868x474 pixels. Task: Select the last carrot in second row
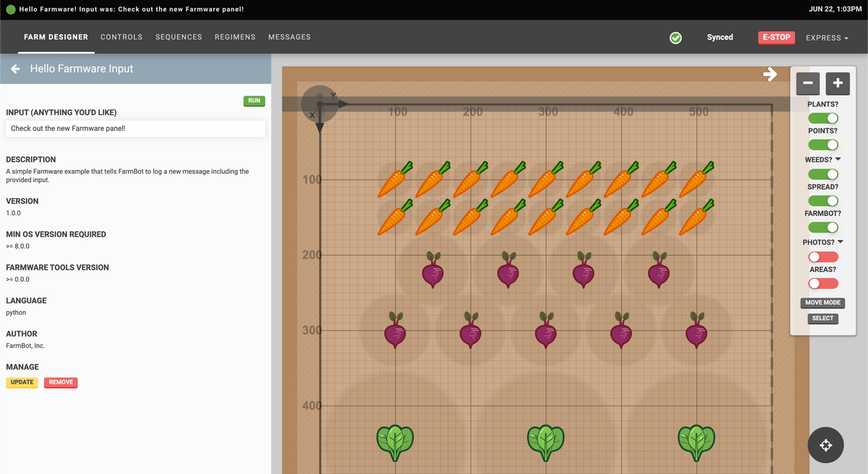tap(696, 217)
